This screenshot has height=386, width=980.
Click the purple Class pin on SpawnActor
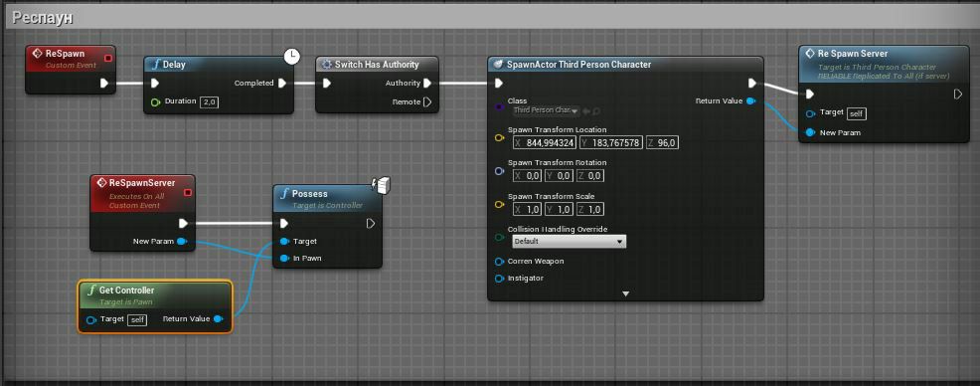pos(499,107)
